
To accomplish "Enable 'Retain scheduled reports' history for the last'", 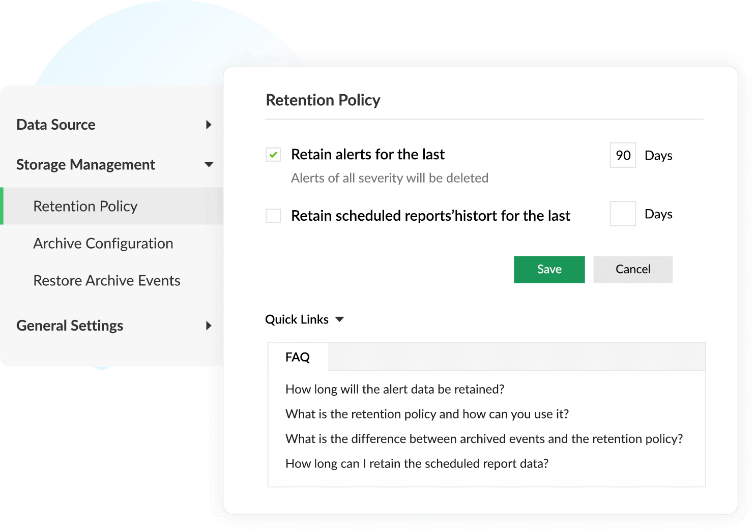I will coord(273,215).
